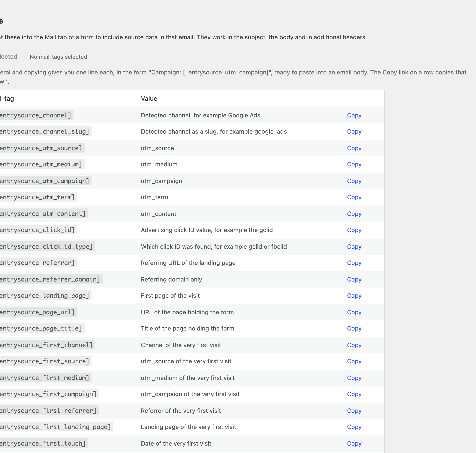Select the entrysource_channel] code tag

36,115
